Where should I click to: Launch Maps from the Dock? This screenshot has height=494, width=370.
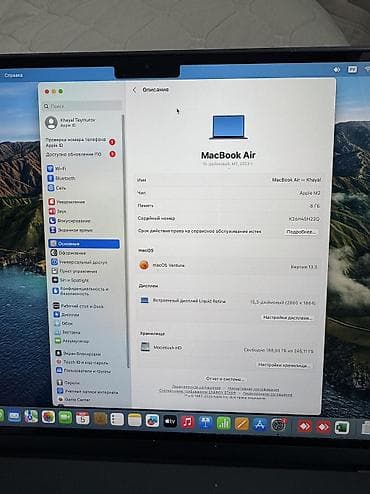click(x=31, y=417)
